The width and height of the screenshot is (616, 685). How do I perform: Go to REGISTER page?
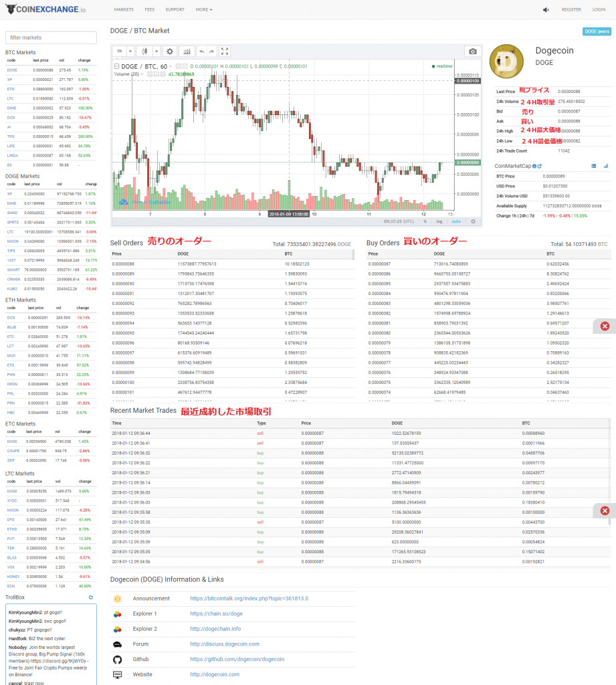(x=571, y=9)
